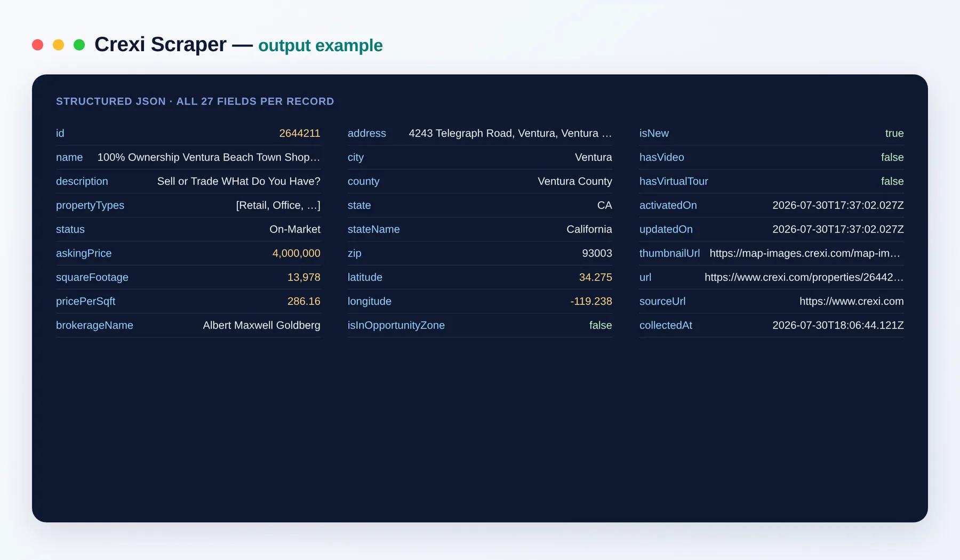Click the 'Crexi Scraper' title text

(x=160, y=44)
